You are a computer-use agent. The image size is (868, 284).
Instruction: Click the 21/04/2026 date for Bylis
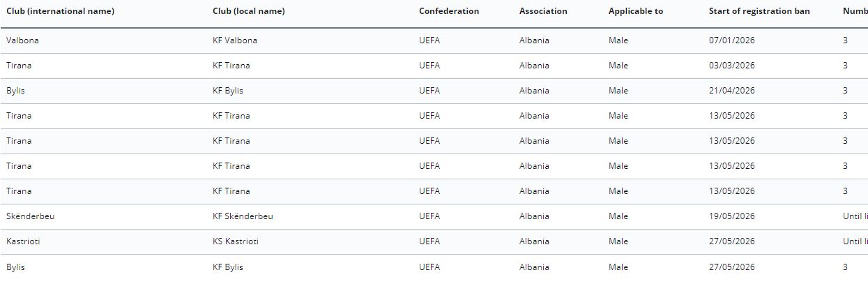[732, 91]
